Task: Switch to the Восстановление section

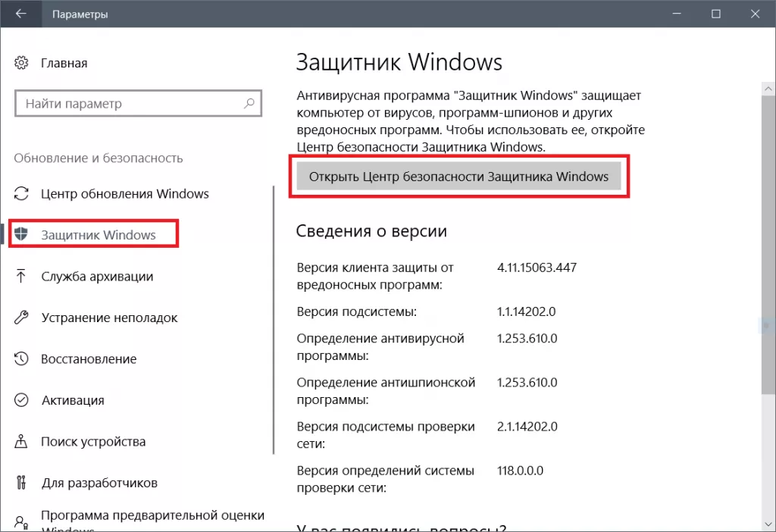Action: [89, 358]
